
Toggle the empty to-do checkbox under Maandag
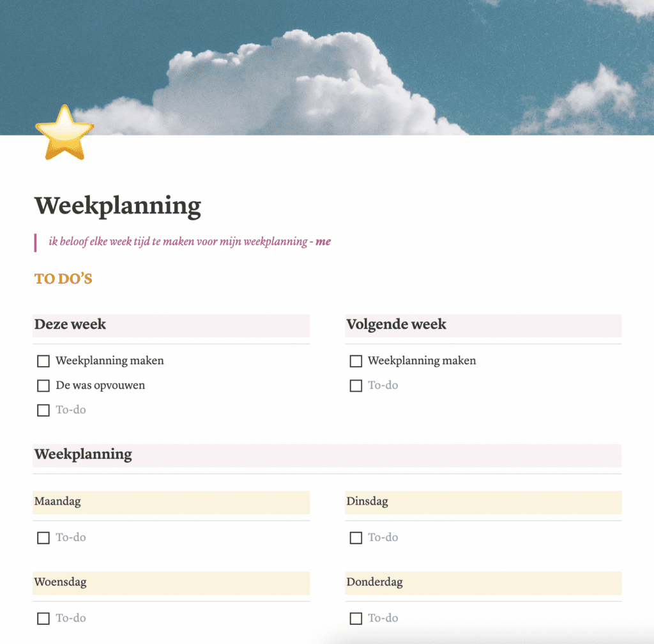tap(43, 538)
